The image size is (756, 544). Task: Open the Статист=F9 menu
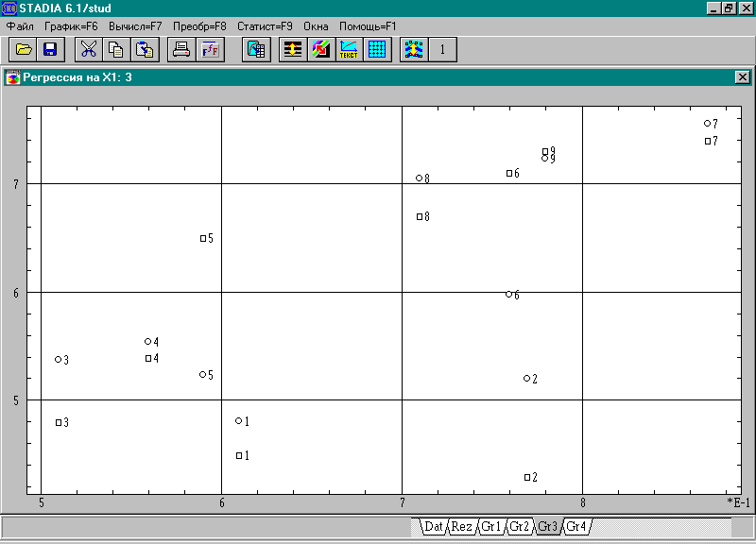click(x=265, y=26)
